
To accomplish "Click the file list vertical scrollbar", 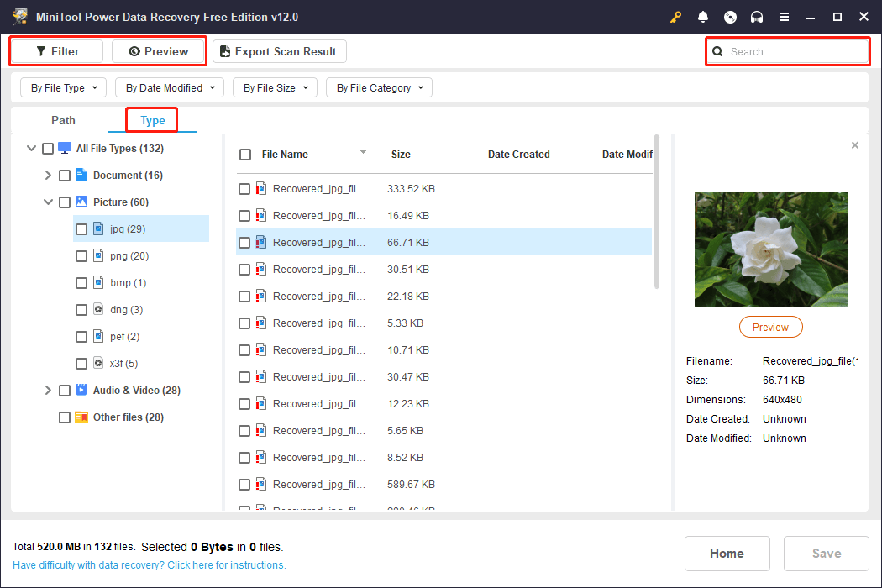I will pyautogui.click(x=656, y=211).
